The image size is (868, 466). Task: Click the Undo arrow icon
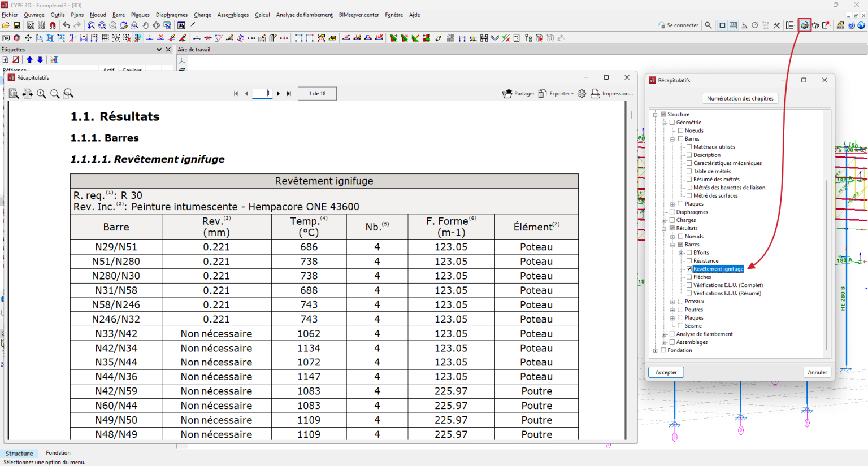(x=66, y=25)
